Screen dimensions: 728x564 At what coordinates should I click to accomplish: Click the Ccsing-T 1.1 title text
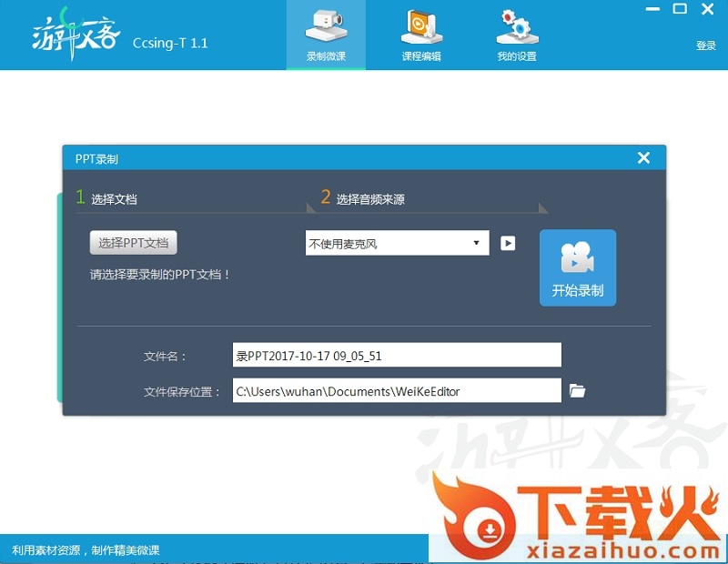pyautogui.click(x=170, y=43)
